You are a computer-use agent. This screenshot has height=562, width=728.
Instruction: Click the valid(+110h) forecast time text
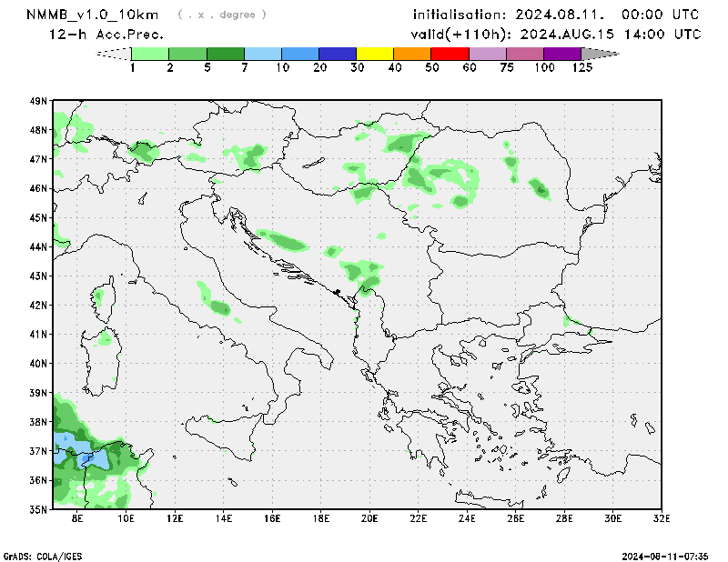point(556,34)
